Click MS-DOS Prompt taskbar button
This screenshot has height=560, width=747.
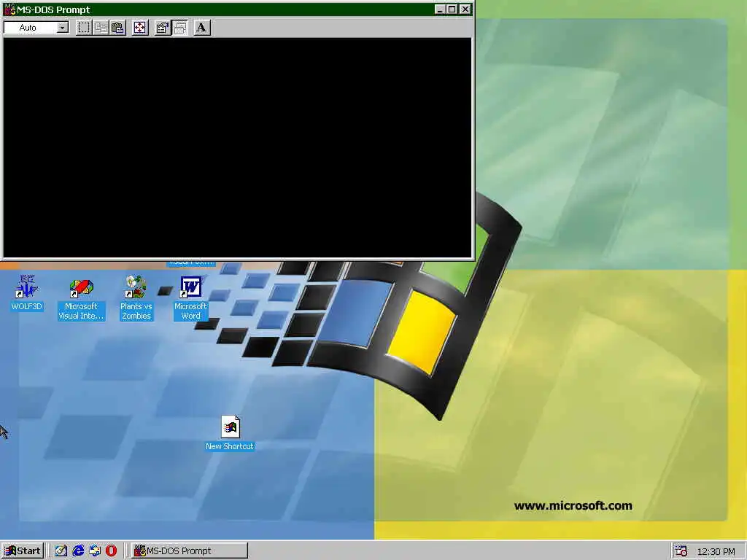click(x=189, y=551)
